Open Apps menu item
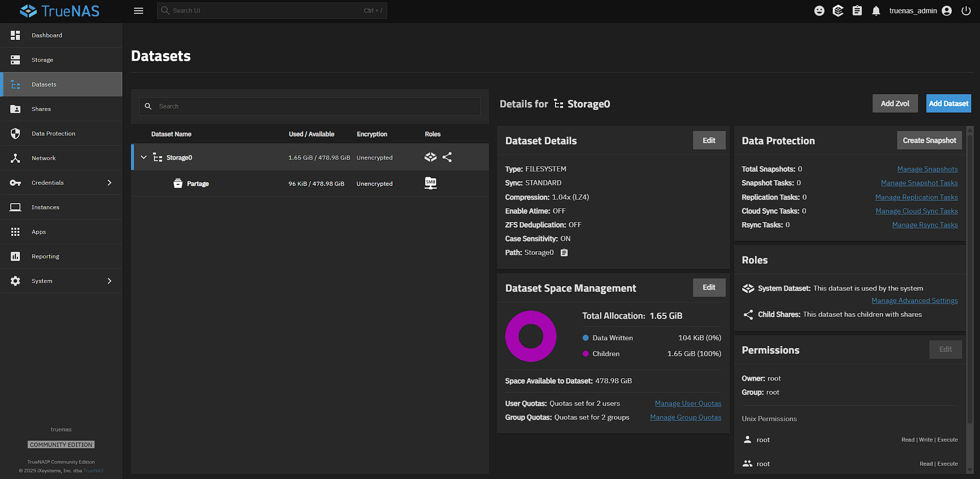980x479 pixels. [x=61, y=232]
